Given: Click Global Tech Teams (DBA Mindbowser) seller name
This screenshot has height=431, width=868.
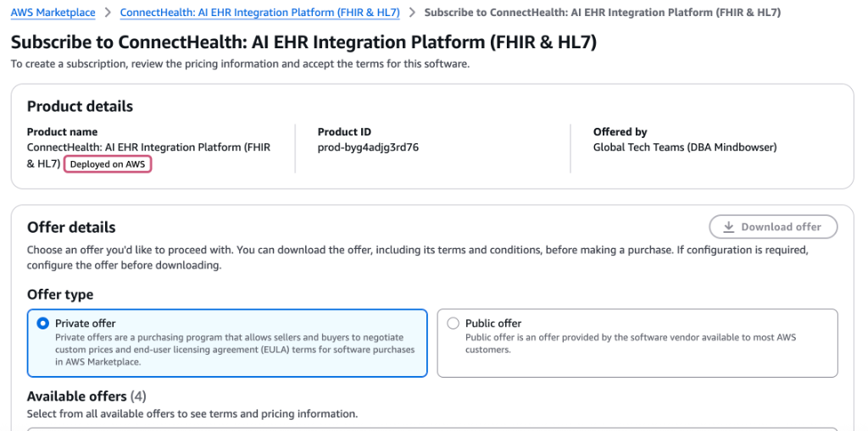Looking at the screenshot, I should pos(685,147).
